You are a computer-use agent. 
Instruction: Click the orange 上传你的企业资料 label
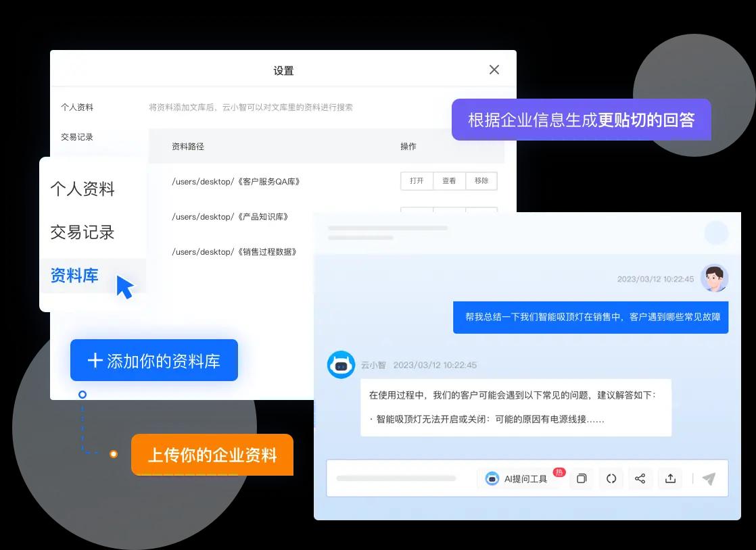pyautogui.click(x=212, y=455)
